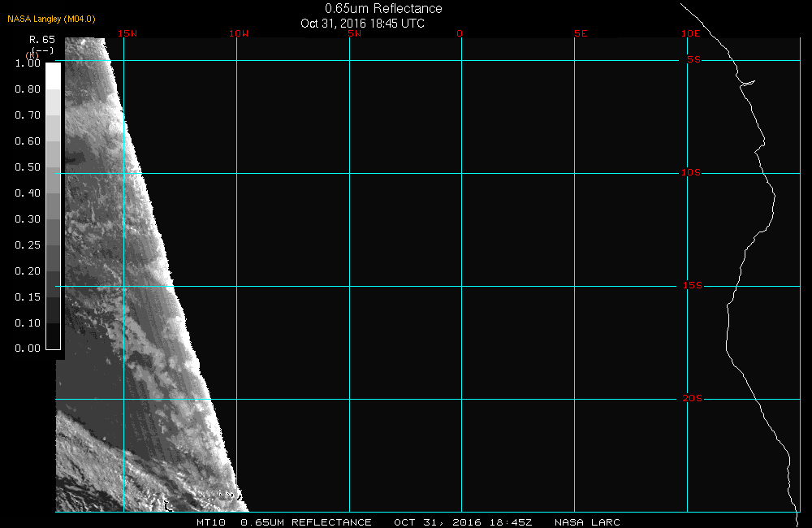Click the Oct 31, 2016 18:45 UTC timestamp

point(362,24)
